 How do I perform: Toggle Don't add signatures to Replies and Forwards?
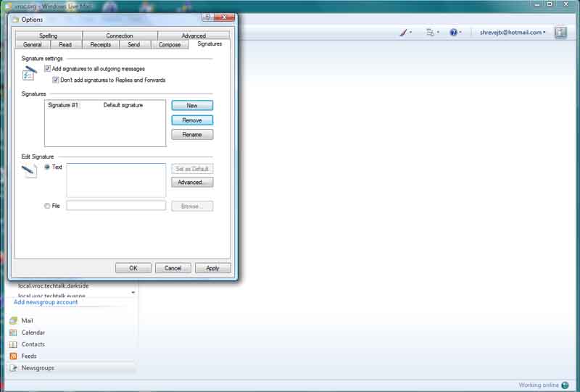(56, 80)
